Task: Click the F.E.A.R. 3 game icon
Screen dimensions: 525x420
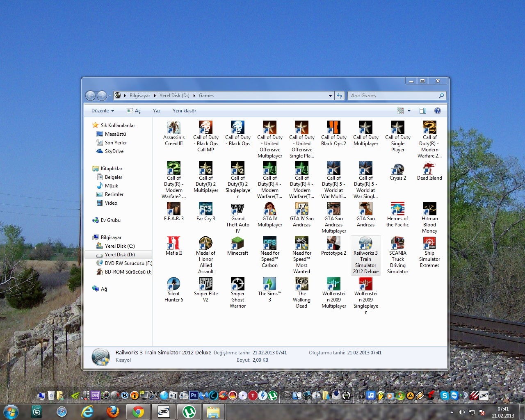Action: click(173, 212)
